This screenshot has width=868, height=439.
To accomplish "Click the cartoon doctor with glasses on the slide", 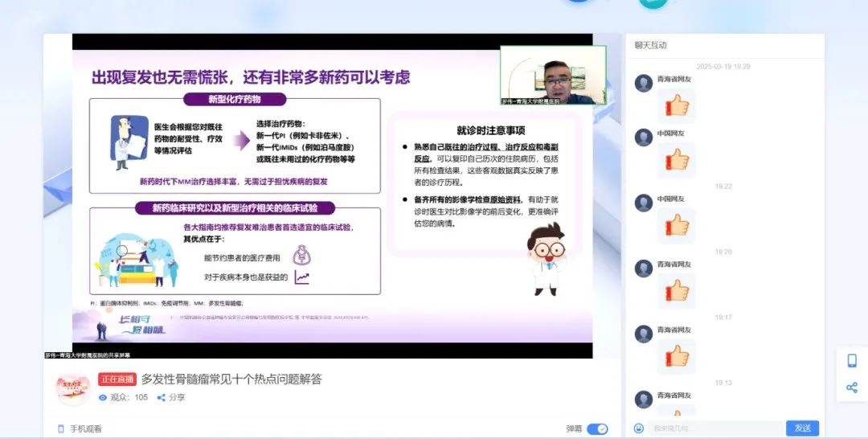I will 546,259.
